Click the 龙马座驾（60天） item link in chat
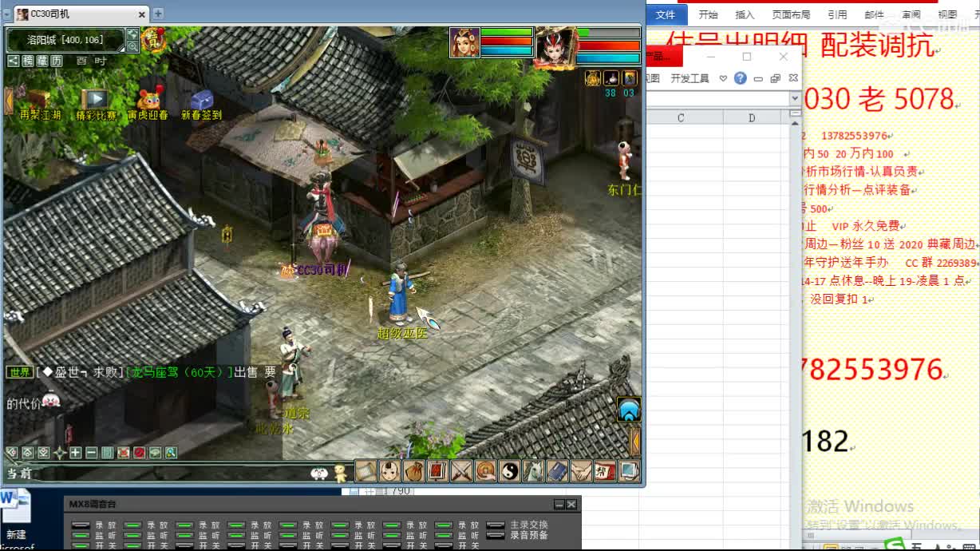Image resolution: width=980 pixels, height=551 pixels. [x=179, y=372]
